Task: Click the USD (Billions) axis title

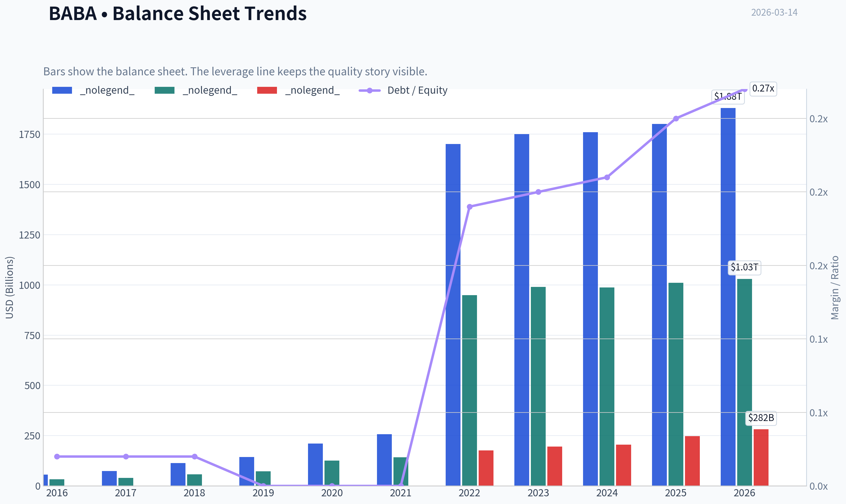Action: (x=10, y=287)
